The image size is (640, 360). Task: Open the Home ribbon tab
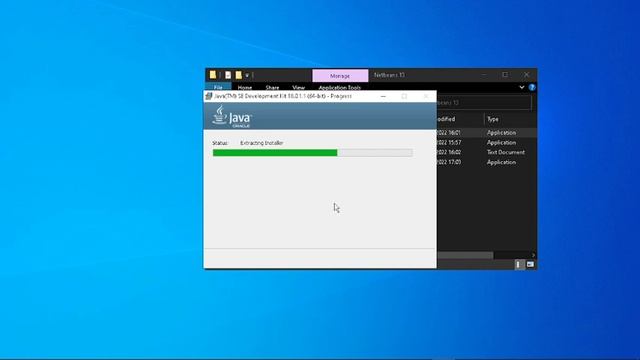point(245,87)
